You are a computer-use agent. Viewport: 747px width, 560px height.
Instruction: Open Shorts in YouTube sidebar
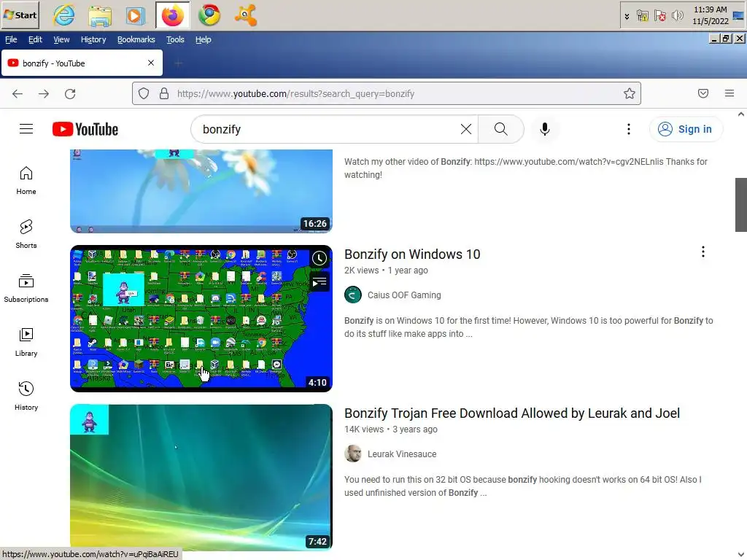(26, 234)
